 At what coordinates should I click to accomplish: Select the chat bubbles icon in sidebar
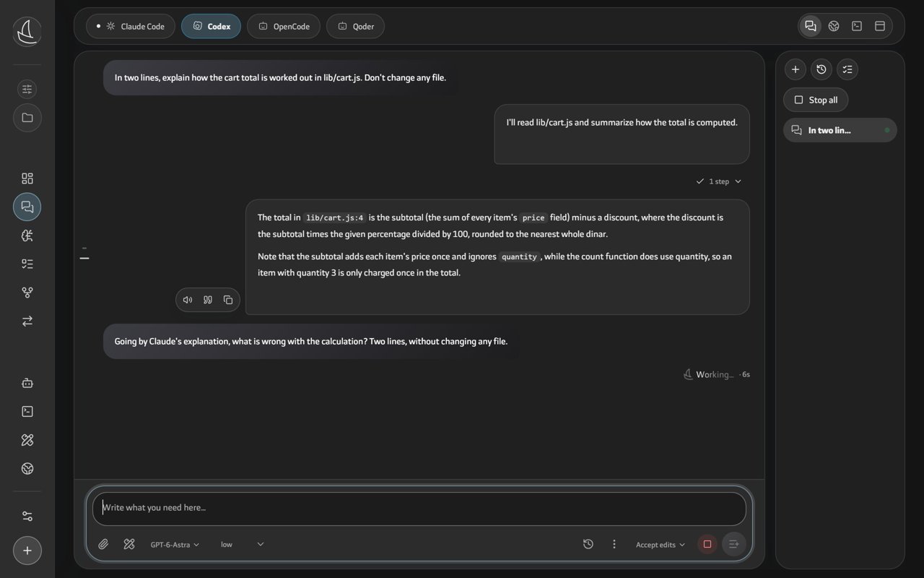click(x=27, y=207)
